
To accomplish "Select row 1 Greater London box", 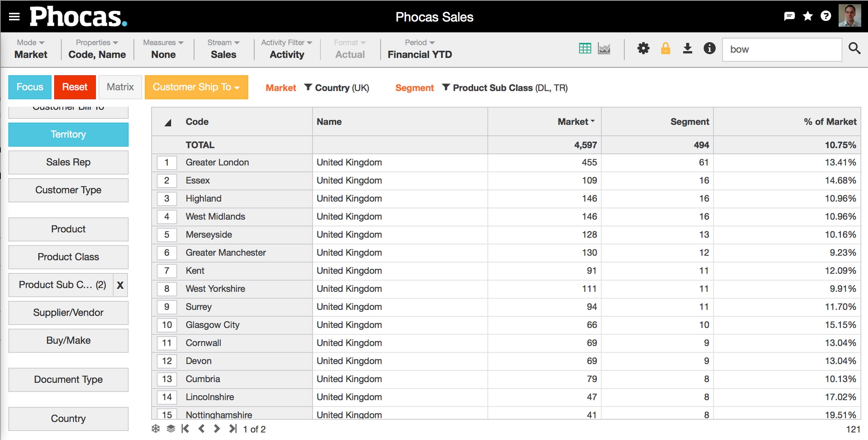I will pos(167,163).
